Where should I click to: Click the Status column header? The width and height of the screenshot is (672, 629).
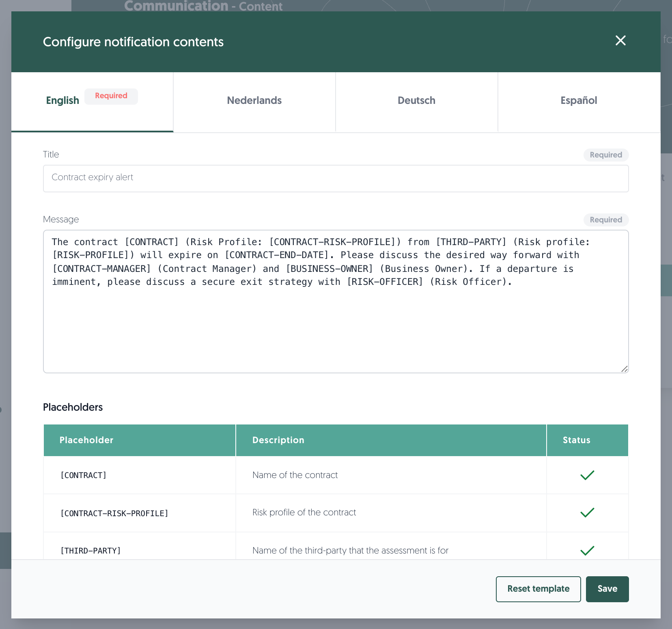coord(588,440)
